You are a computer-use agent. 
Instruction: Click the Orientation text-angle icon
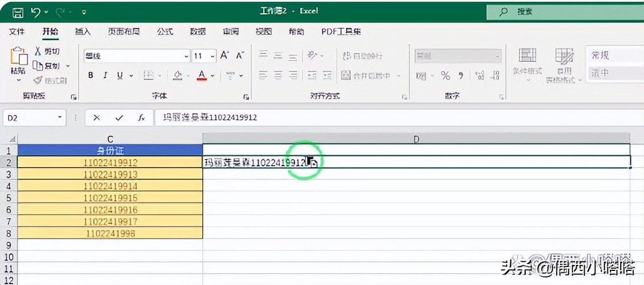(313, 55)
